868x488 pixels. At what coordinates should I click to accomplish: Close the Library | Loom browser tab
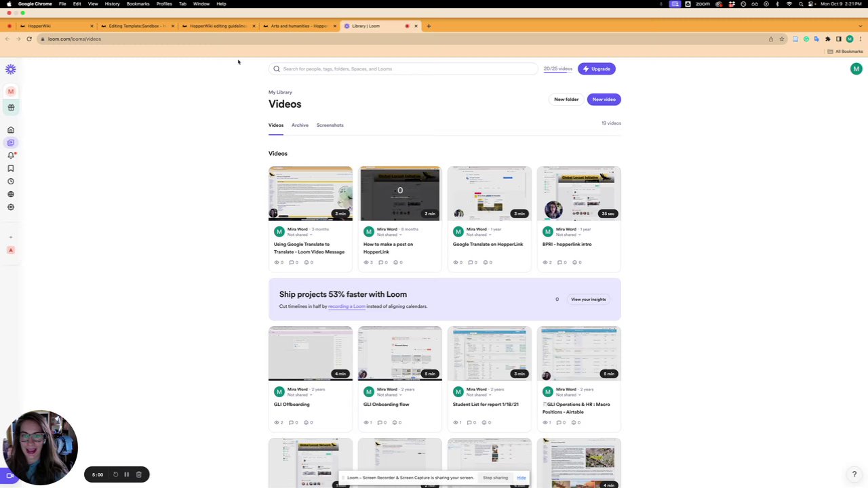pyautogui.click(x=416, y=26)
